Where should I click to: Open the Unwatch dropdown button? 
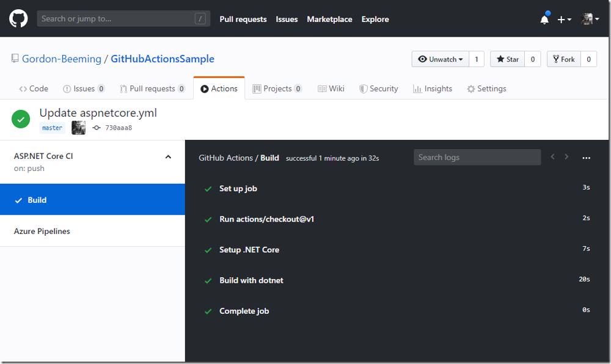441,59
